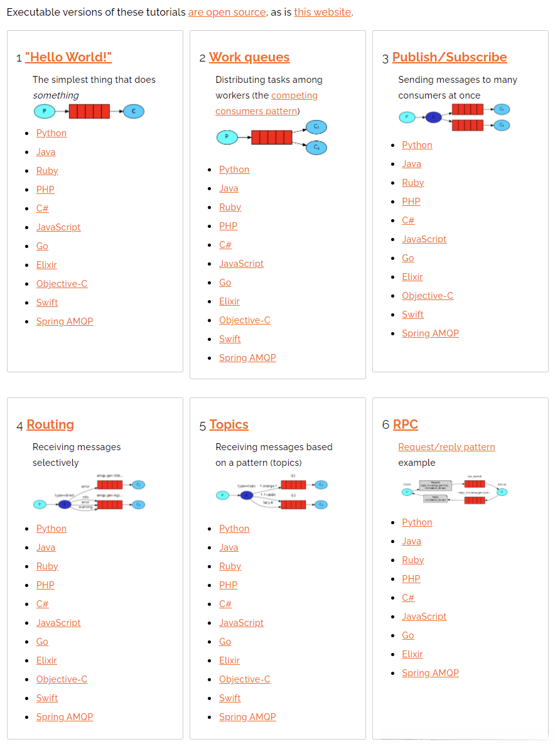
Task: Follow the "are open source" link
Action: [x=227, y=12]
